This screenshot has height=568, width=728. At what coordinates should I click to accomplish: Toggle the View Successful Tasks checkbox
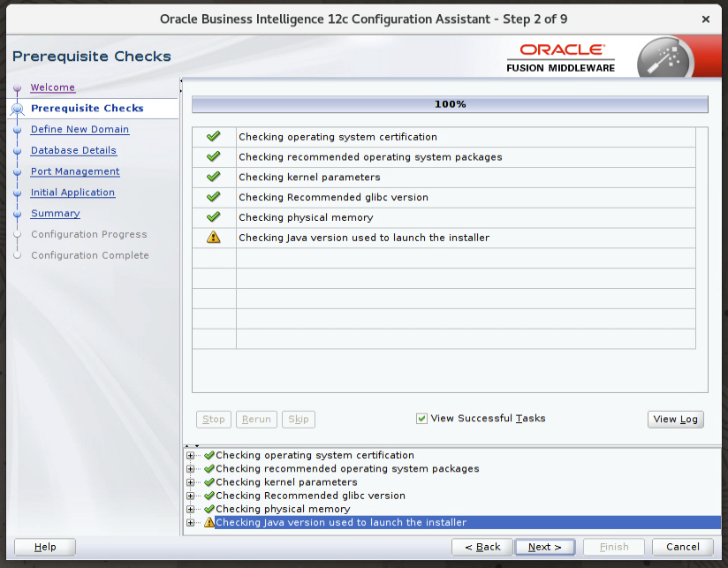pos(421,419)
